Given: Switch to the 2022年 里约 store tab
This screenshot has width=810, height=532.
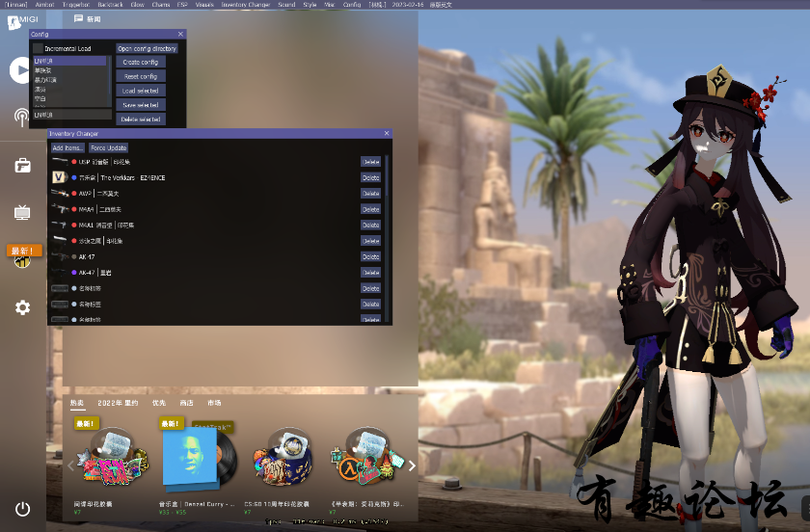Looking at the screenshot, I should 118,403.
